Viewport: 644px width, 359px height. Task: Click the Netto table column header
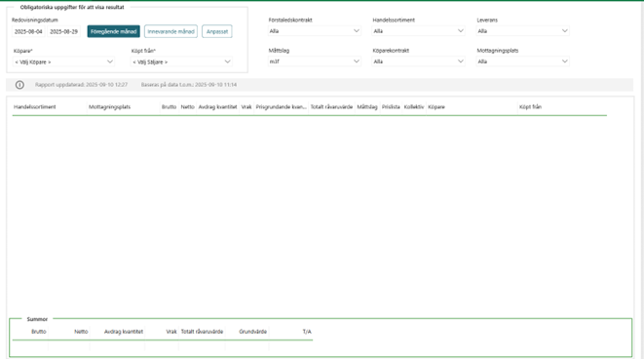click(188, 107)
